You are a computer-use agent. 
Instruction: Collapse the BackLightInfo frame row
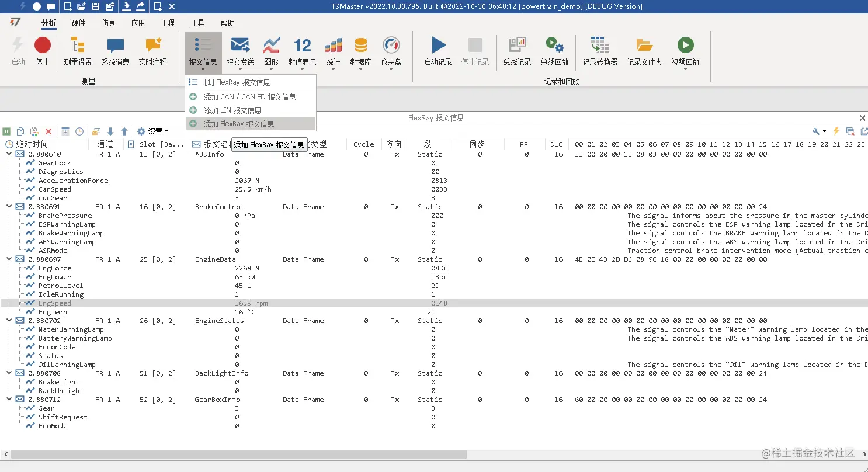click(x=9, y=373)
